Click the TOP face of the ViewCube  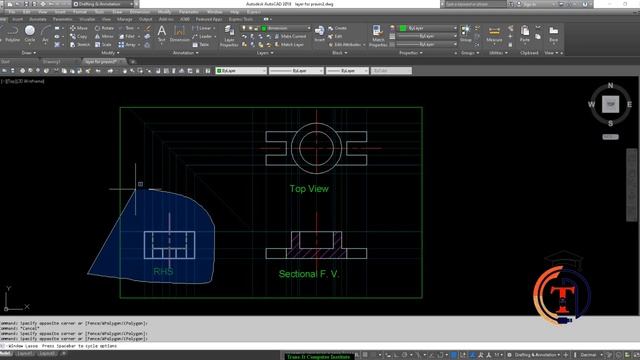(x=611, y=104)
